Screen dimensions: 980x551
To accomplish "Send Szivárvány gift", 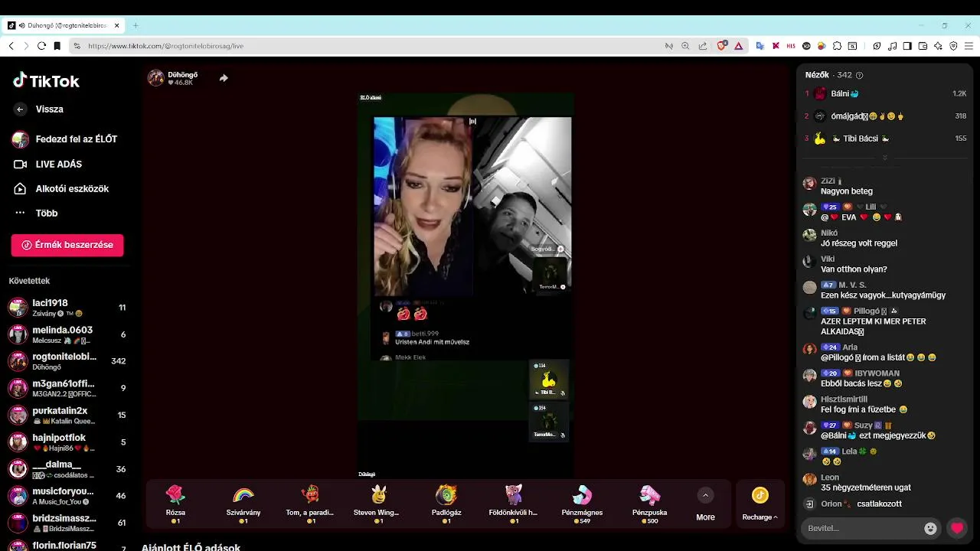I will (x=243, y=504).
